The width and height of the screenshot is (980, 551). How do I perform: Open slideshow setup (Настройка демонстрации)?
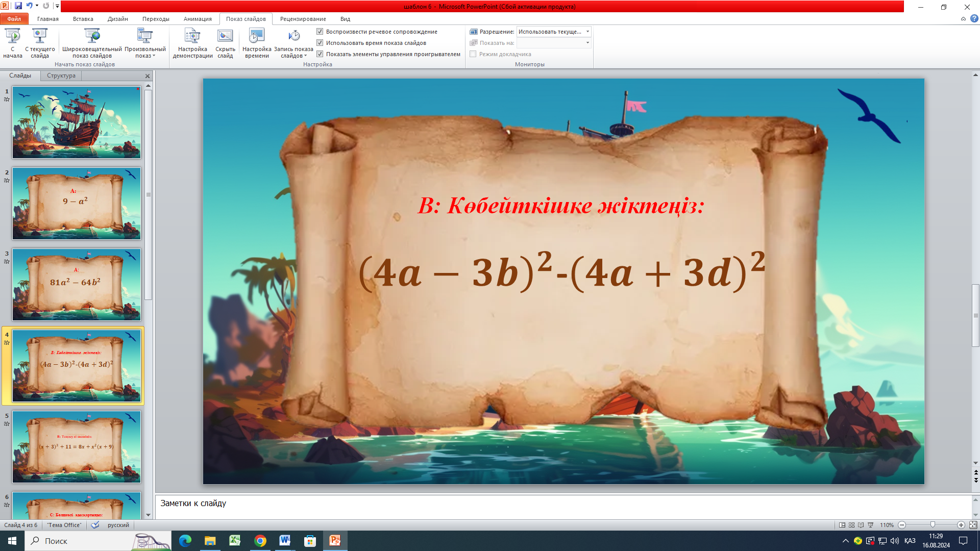[x=192, y=36]
